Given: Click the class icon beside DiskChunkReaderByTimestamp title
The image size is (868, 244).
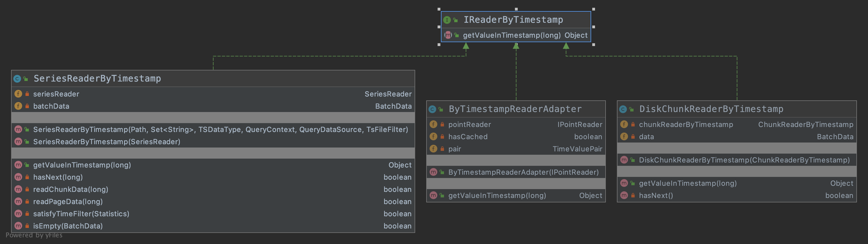Looking at the screenshot, I should (623, 109).
